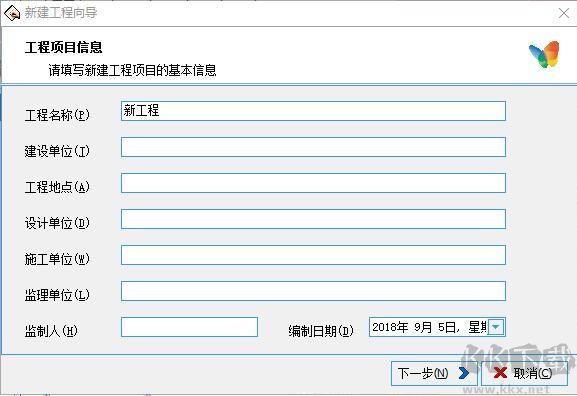Click the colorful butterfly logo icon
Screen dimensions: 577x396
pyautogui.click(x=544, y=54)
